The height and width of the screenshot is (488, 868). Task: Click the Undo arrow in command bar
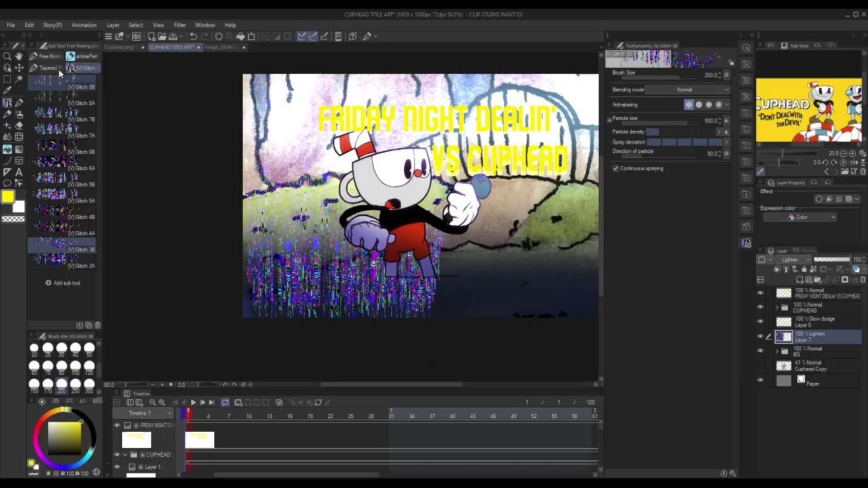point(193,37)
